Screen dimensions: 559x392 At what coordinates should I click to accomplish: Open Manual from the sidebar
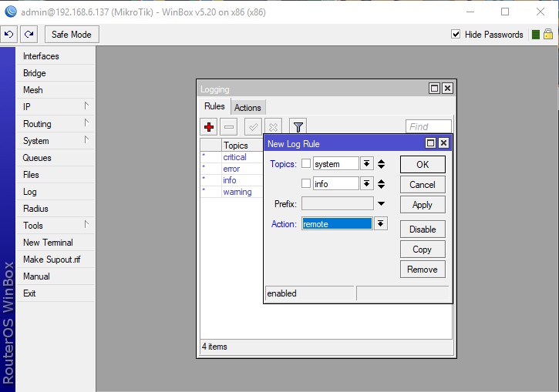click(x=56, y=276)
